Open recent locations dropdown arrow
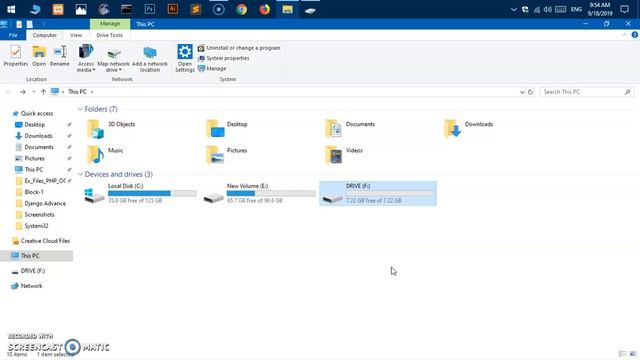This screenshot has height=360, width=640. coord(33,92)
